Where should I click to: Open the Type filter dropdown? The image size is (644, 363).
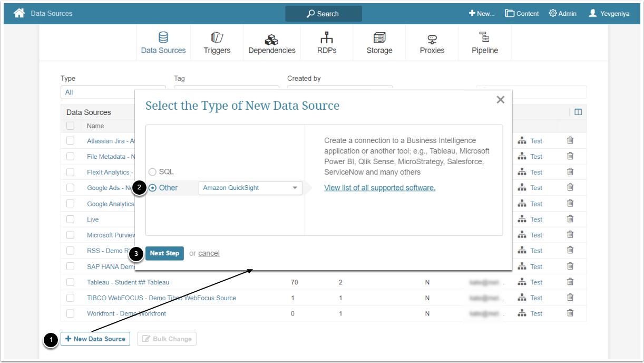tap(113, 92)
